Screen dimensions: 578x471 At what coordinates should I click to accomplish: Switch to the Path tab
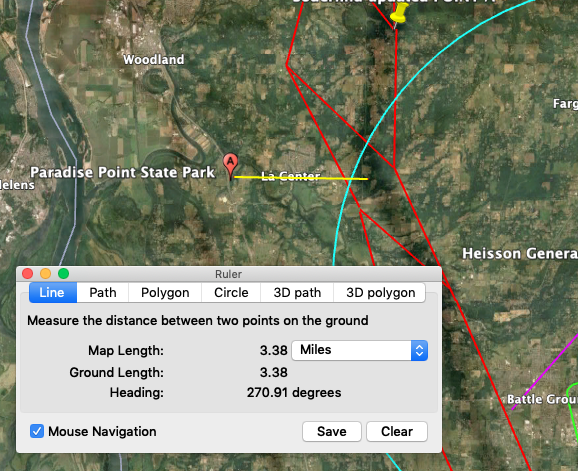[x=102, y=293]
